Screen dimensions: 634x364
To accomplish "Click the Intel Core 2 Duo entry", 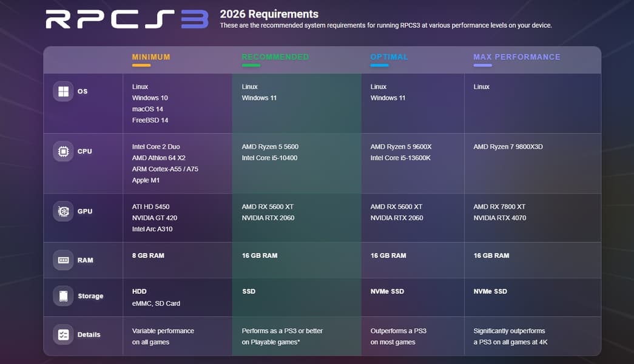I will coord(156,147).
